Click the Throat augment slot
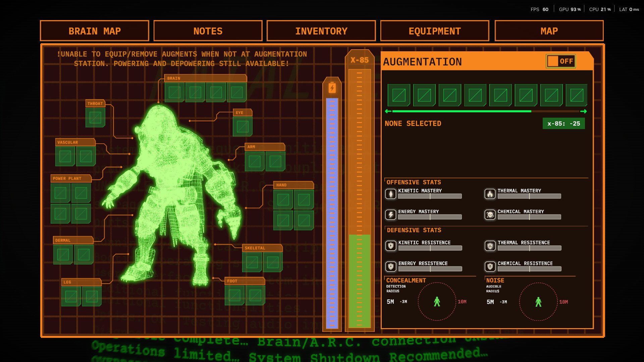The image size is (644, 362). pyautogui.click(x=95, y=117)
